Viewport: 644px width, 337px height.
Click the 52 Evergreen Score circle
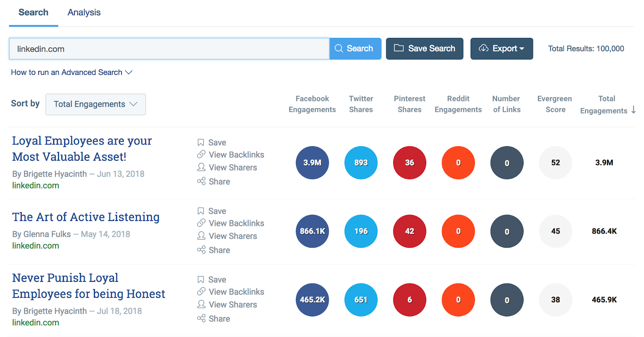coord(555,163)
